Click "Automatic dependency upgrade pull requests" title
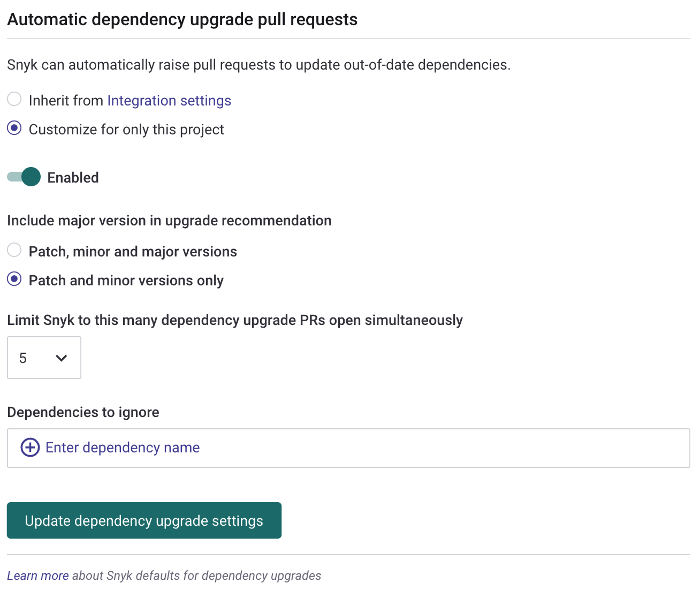The height and width of the screenshot is (590, 700). (182, 19)
